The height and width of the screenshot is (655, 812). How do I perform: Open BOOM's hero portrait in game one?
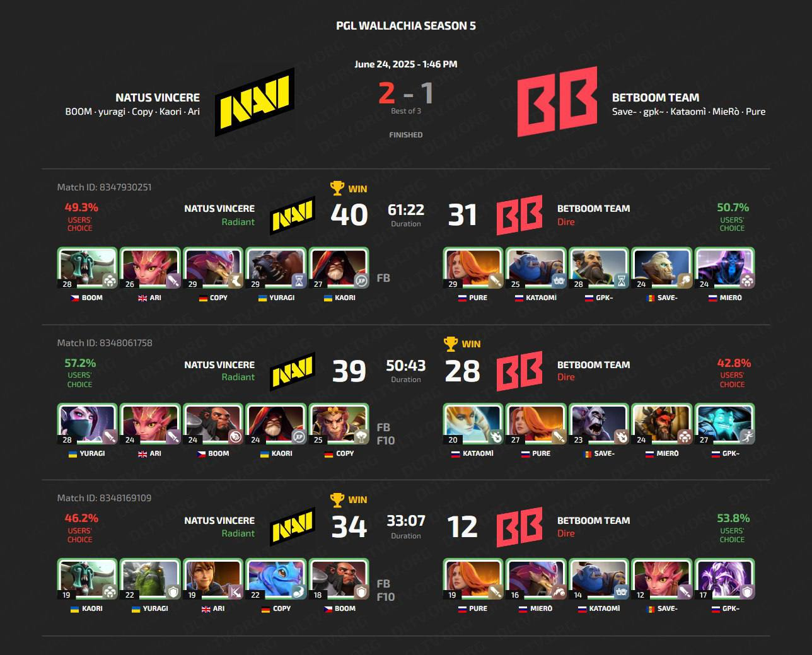[x=88, y=269]
